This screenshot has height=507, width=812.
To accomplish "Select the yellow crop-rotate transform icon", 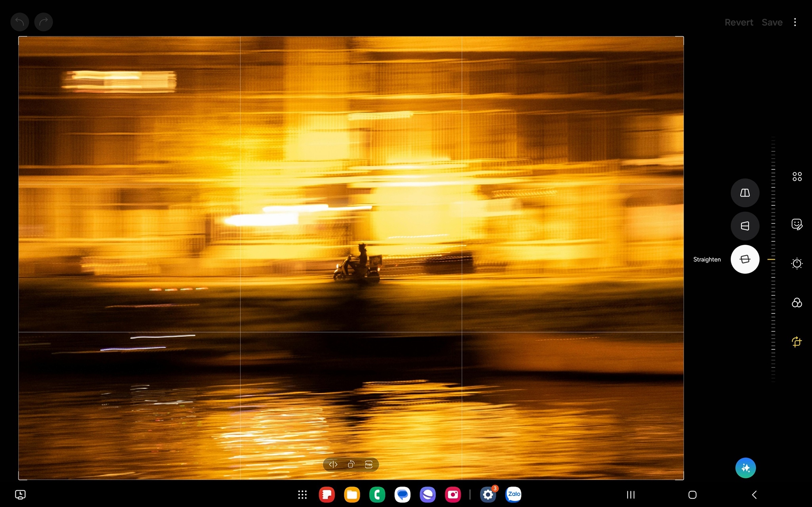I will 797,342.
